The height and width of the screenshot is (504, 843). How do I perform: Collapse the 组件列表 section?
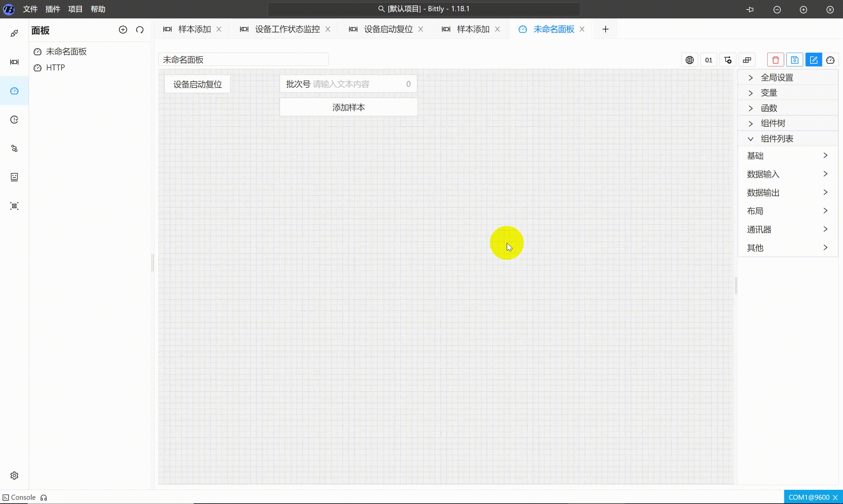click(x=777, y=138)
